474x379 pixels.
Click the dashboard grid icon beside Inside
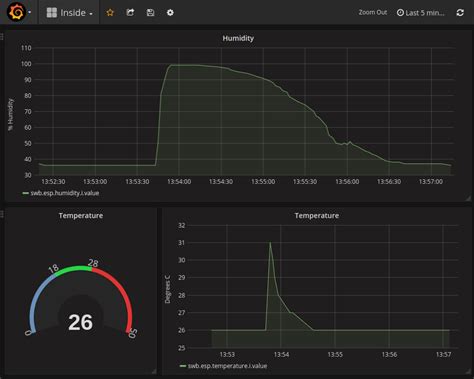pos(52,13)
